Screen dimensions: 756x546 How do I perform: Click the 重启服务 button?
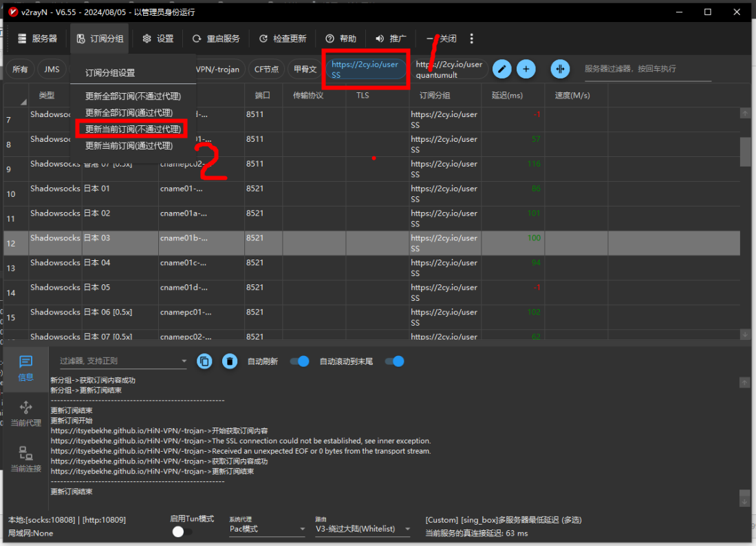[x=216, y=39]
